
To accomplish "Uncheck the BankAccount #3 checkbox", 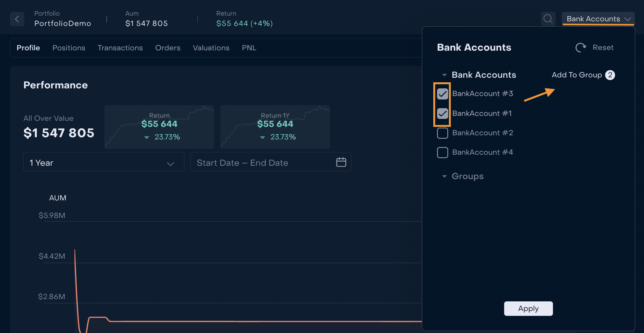I will [442, 94].
